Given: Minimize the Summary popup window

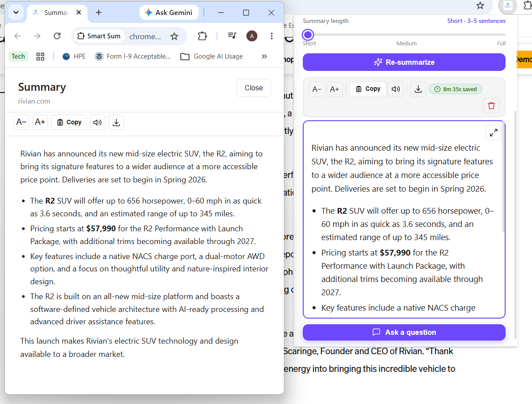Looking at the screenshot, I should pyautogui.click(x=221, y=13).
